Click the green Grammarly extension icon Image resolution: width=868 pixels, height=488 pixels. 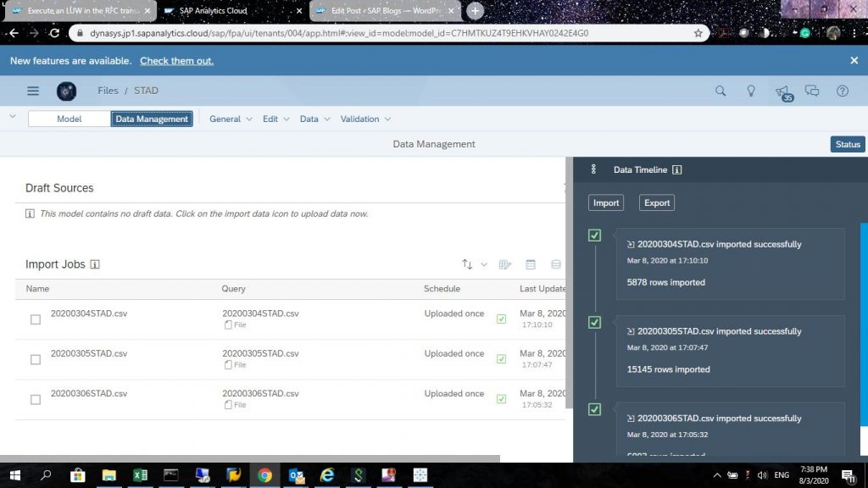point(805,33)
